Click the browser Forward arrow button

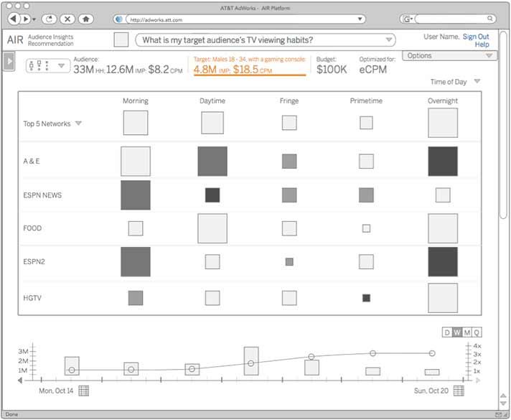(x=25, y=19)
